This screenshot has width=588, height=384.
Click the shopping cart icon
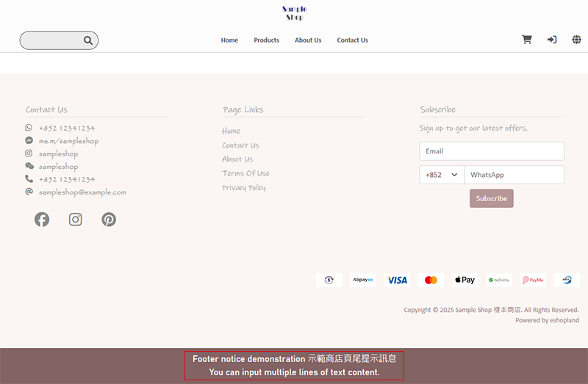527,40
